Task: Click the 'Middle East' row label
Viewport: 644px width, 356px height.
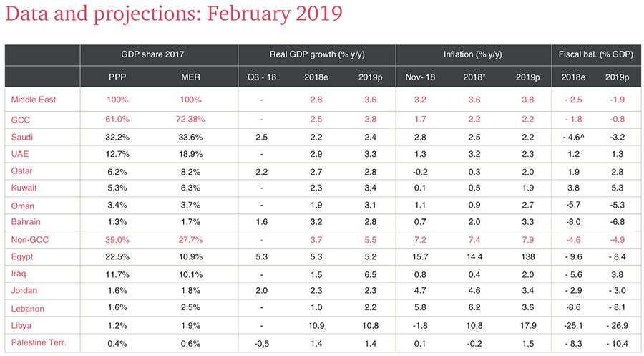Action: coord(34,100)
